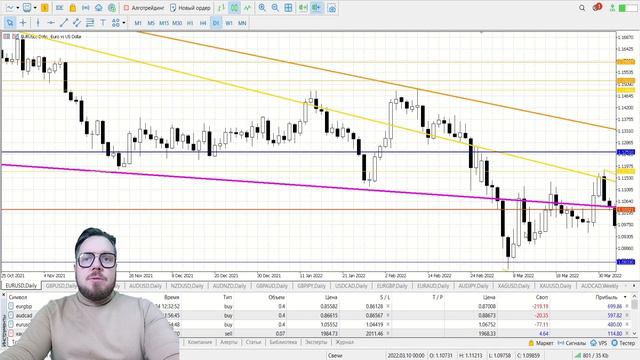Image resolution: width=640 pixels, height=360 pixels.
Task: Select the text label tool
Action: (x=103, y=23)
